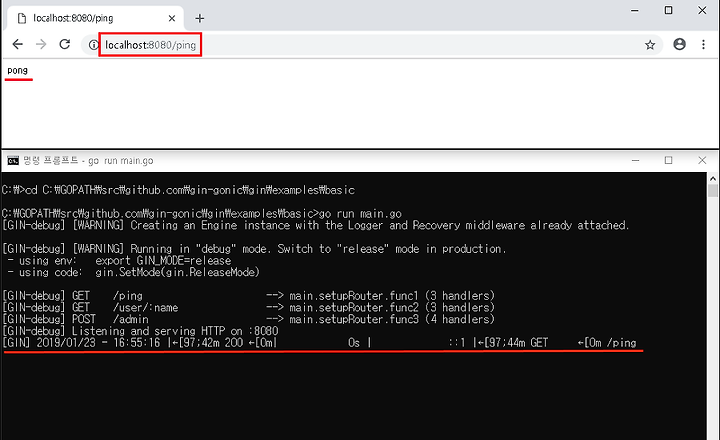Click the 'GET /ping' route line
Viewport: 720px width, 440px height.
pyautogui.click(x=248, y=296)
